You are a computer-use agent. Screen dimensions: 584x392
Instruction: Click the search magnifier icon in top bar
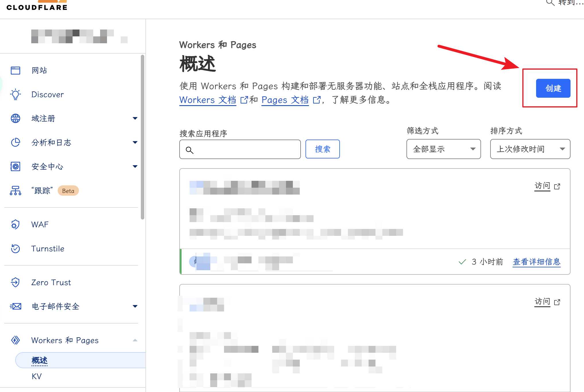(x=550, y=3)
